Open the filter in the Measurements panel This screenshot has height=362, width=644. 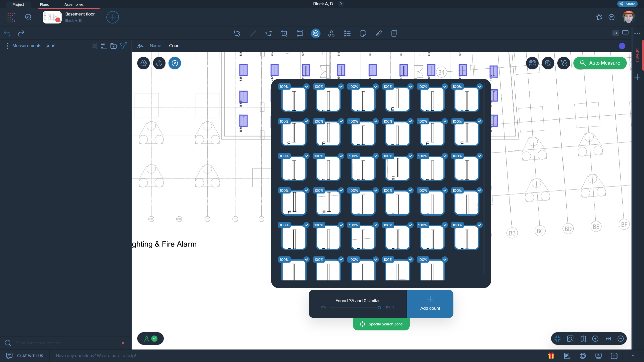click(x=123, y=46)
